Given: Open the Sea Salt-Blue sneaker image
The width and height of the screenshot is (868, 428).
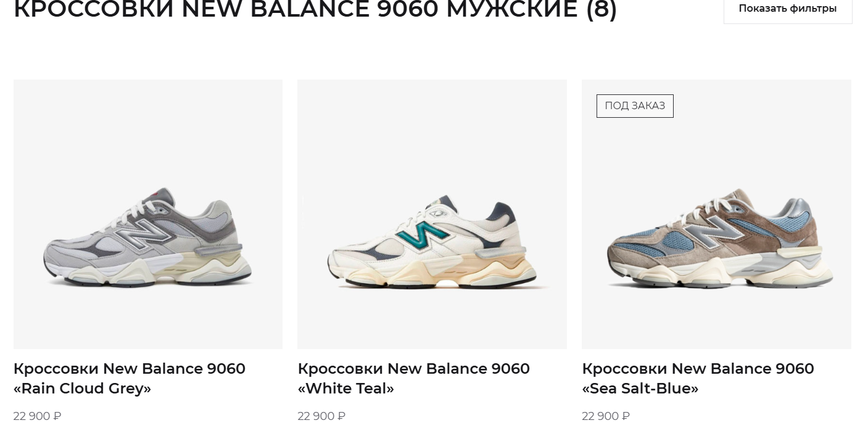Looking at the screenshot, I should tap(716, 214).
